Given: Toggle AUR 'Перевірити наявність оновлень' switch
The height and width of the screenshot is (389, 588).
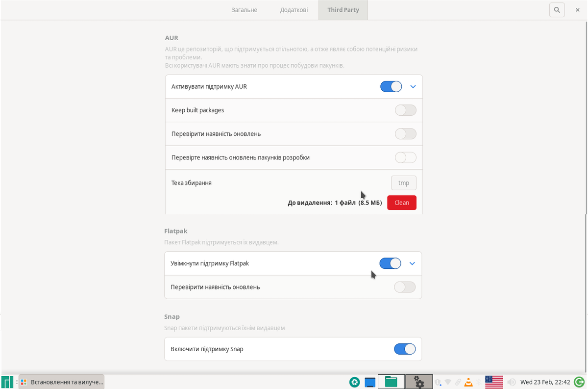Looking at the screenshot, I should coord(406,134).
